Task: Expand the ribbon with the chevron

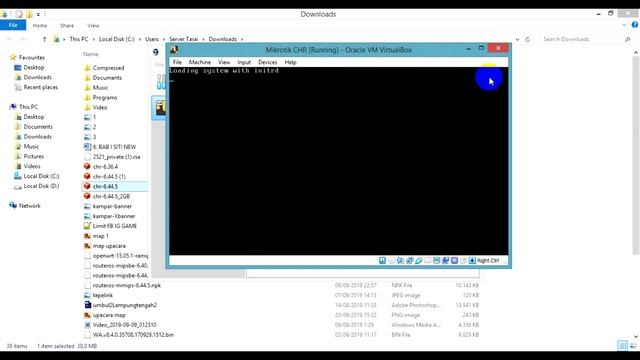Action: (x=624, y=25)
